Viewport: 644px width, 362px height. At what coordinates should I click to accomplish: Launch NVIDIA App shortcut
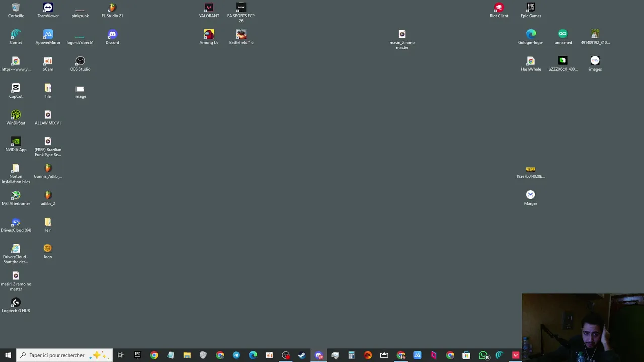[16, 144]
